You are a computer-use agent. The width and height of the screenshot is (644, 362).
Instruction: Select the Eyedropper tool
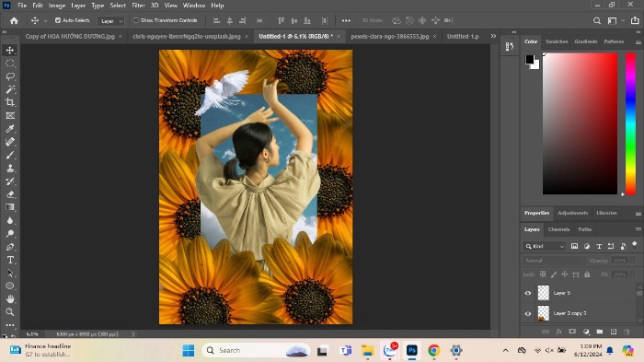pyautogui.click(x=10, y=129)
